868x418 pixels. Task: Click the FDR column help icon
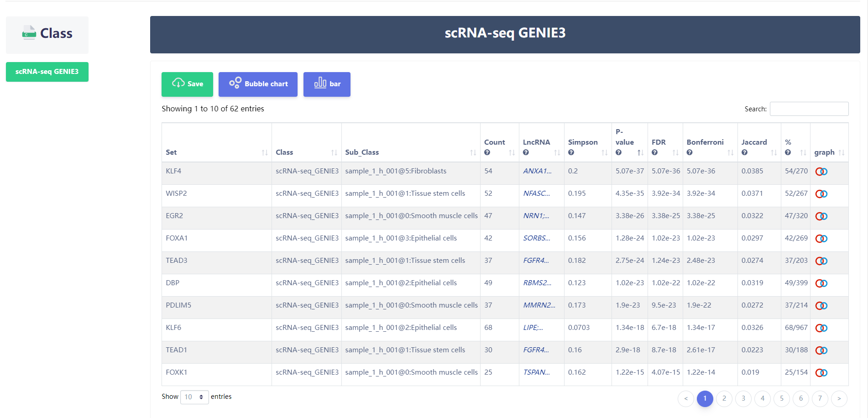coord(654,152)
